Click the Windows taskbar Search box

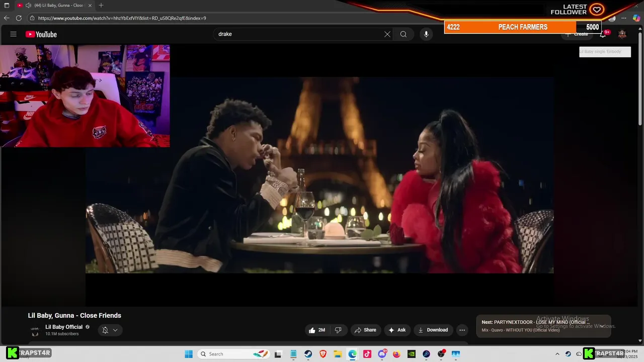tap(234, 354)
